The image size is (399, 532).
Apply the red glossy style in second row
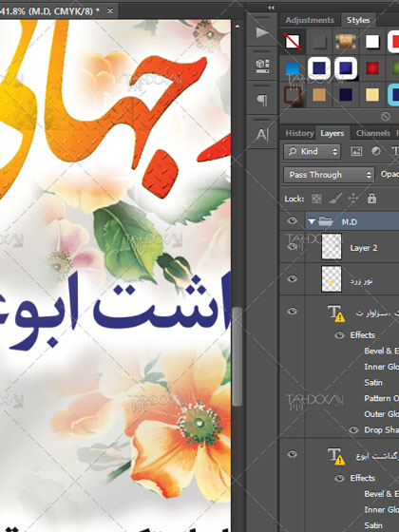tap(372, 68)
